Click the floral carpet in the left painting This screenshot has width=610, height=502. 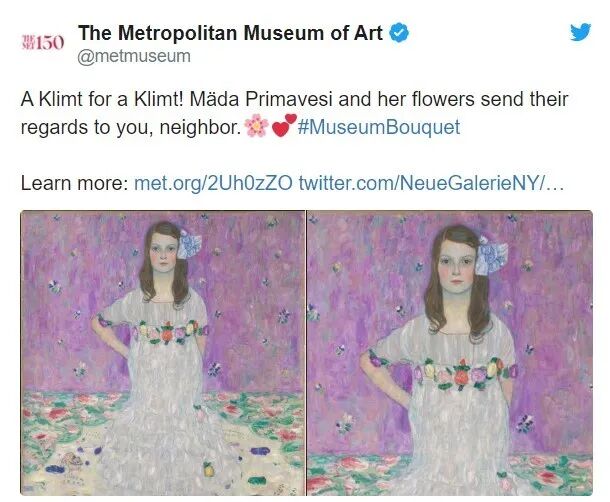[x=163, y=442]
